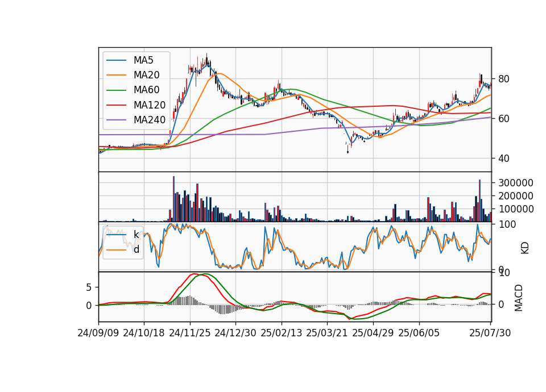Click the MA20 legend label

[x=146, y=75]
